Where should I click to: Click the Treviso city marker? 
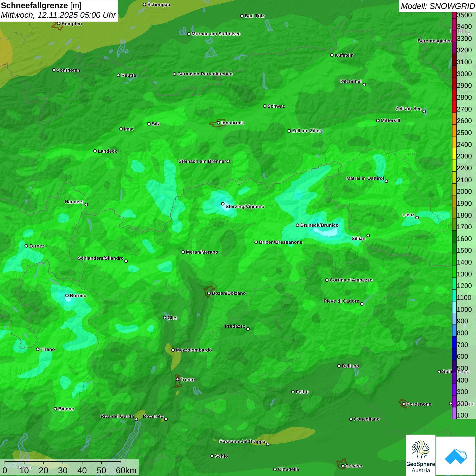point(343,466)
